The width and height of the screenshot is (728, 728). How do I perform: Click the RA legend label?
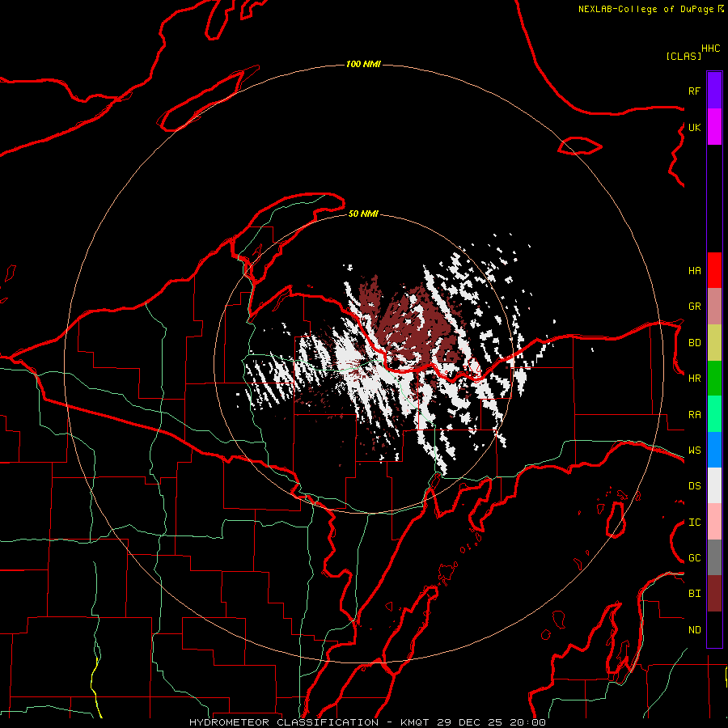pos(694,415)
